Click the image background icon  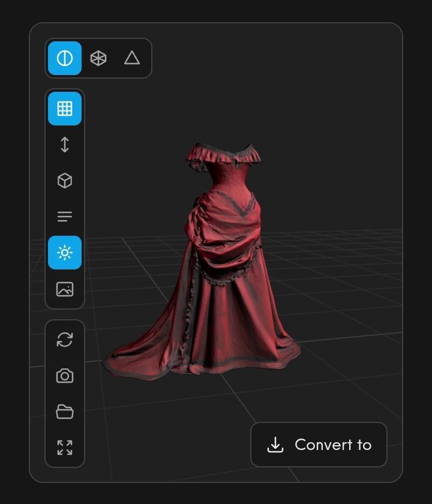pos(65,289)
